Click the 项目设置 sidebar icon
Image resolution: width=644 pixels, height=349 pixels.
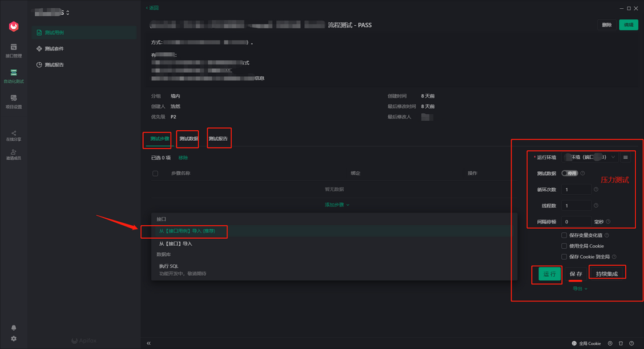point(13,101)
